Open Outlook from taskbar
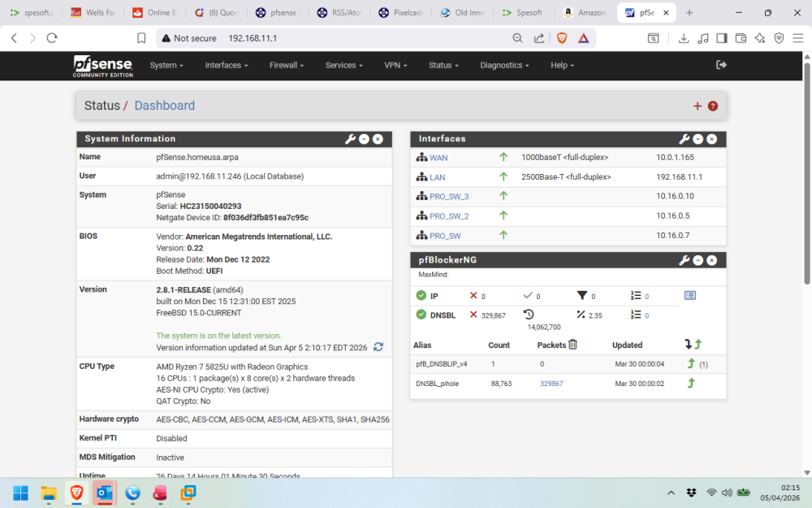Image resolution: width=812 pixels, height=508 pixels. pos(105,493)
